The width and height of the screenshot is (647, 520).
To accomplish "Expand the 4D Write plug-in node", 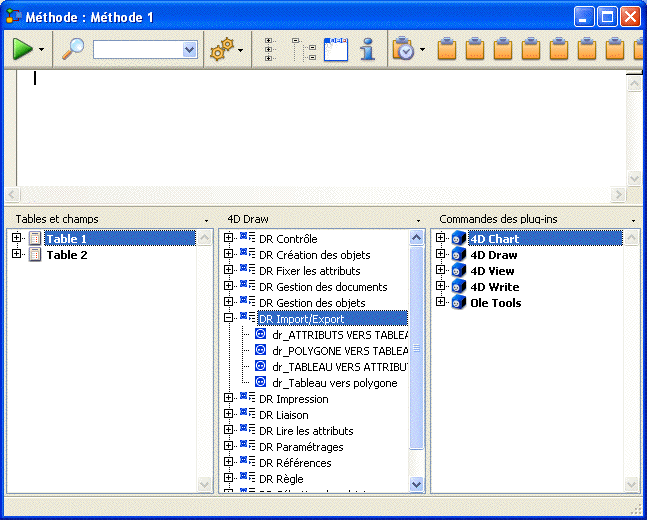I will click(x=441, y=287).
